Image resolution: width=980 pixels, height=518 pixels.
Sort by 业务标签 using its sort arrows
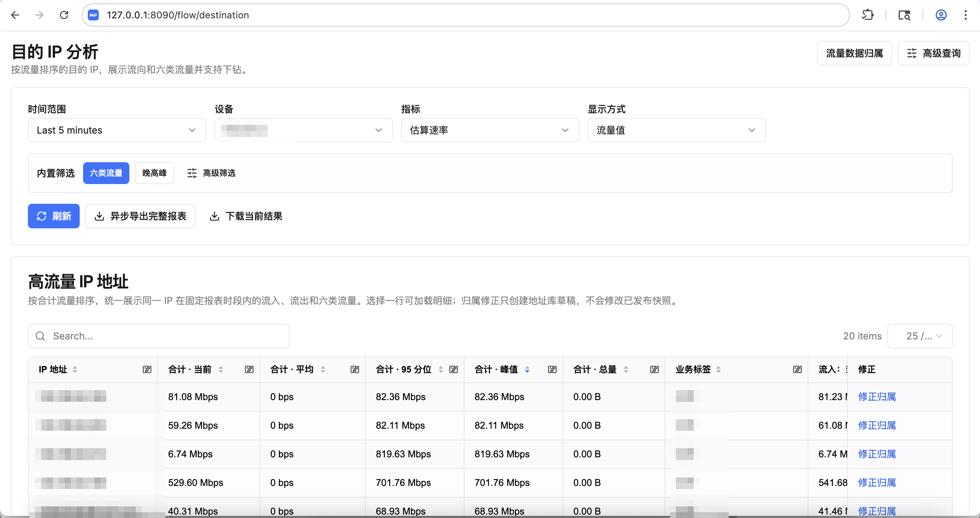click(718, 369)
